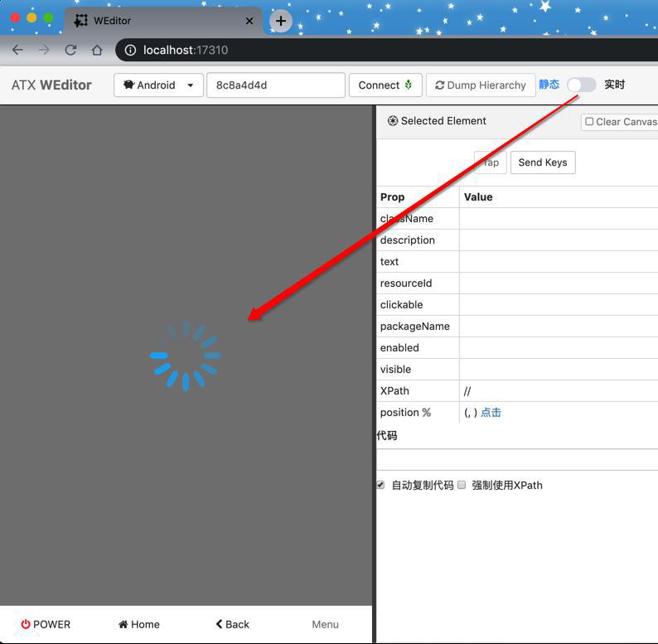Image resolution: width=658 pixels, height=644 pixels.
Task: Open the Android platform dropdown
Action: 158,85
